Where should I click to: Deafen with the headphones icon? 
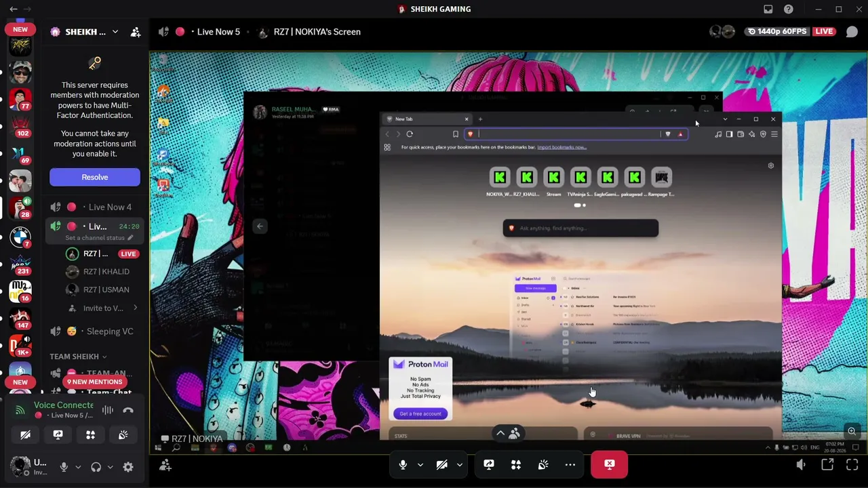point(96,467)
